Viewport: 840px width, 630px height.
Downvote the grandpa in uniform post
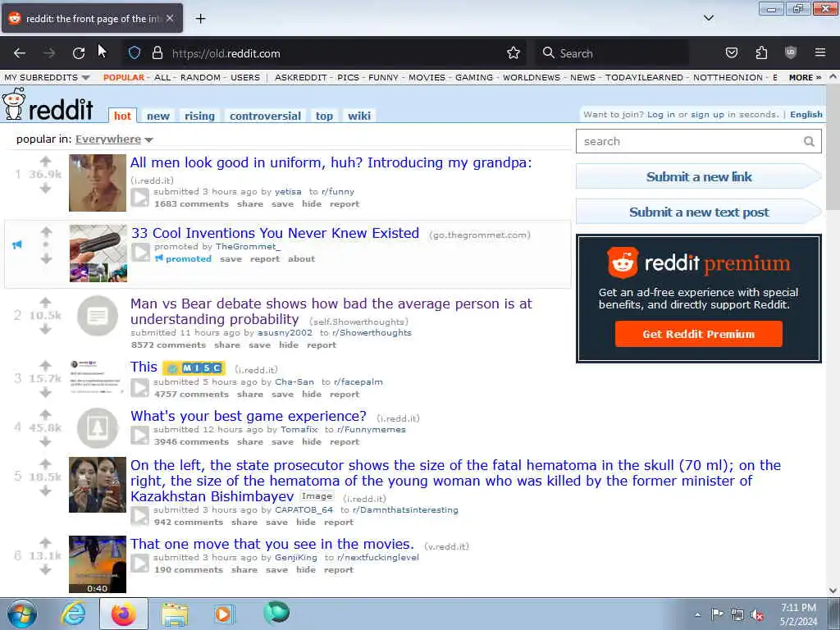pyautogui.click(x=46, y=188)
